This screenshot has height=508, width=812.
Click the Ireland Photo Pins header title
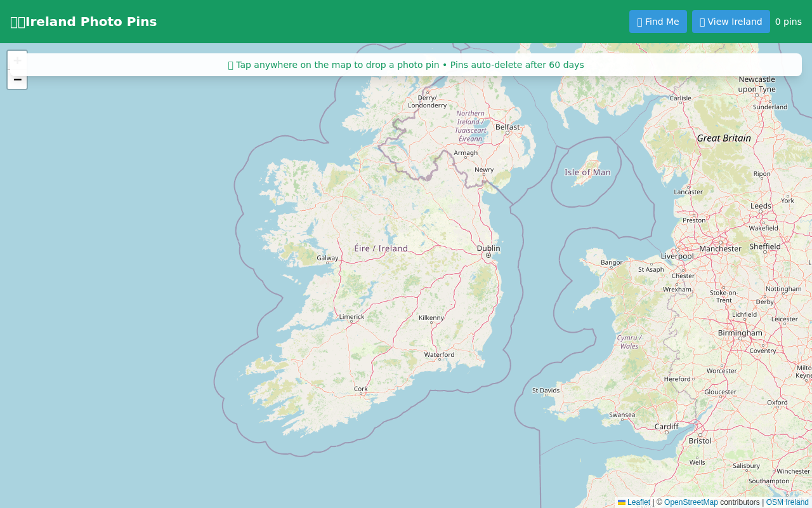click(x=83, y=22)
